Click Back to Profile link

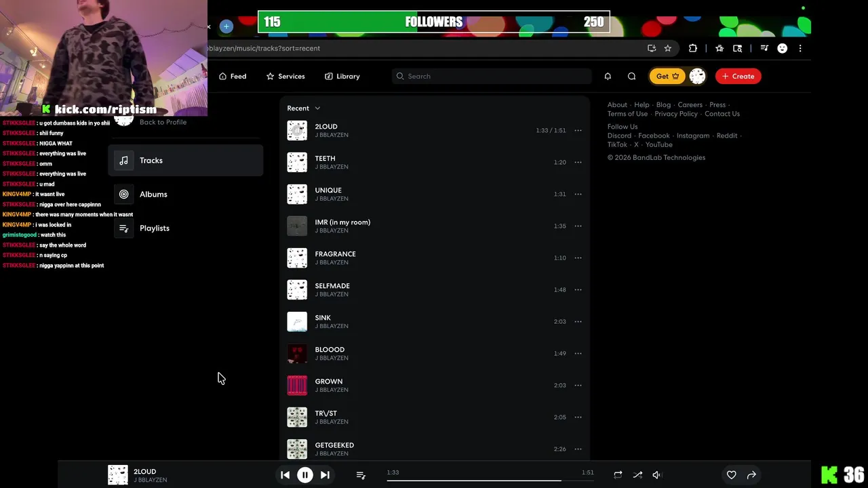pyautogui.click(x=163, y=122)
